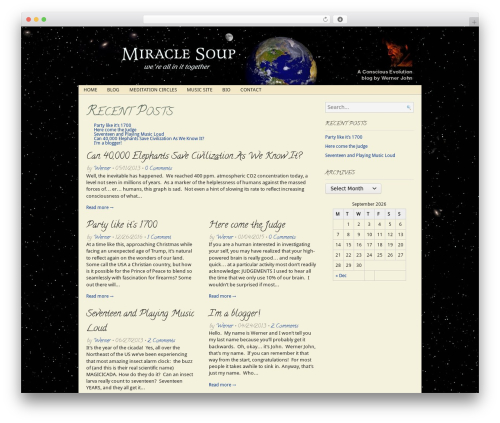Viewport: 500px width, 423px height.
Task: Open a new tab with plus button
Action: 474,22
